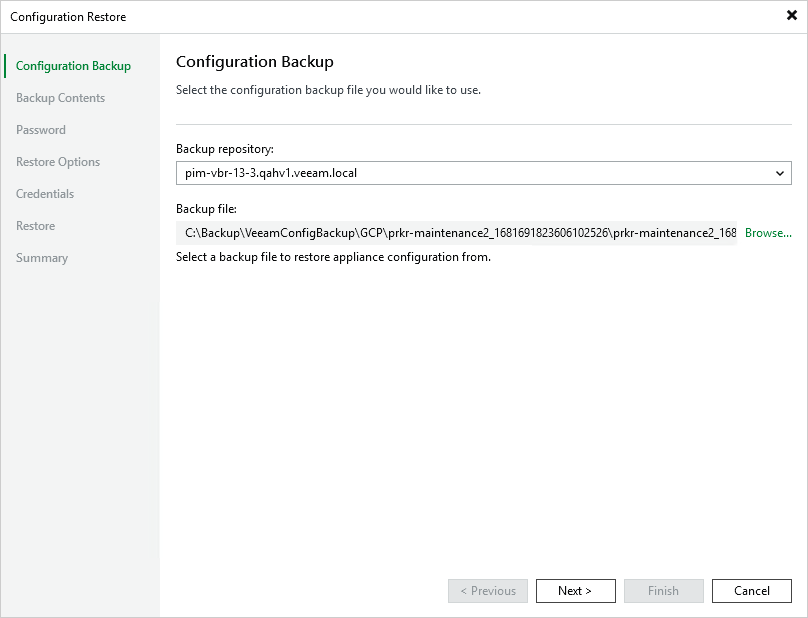Click the Configuration Restore window title

(68, 17)
